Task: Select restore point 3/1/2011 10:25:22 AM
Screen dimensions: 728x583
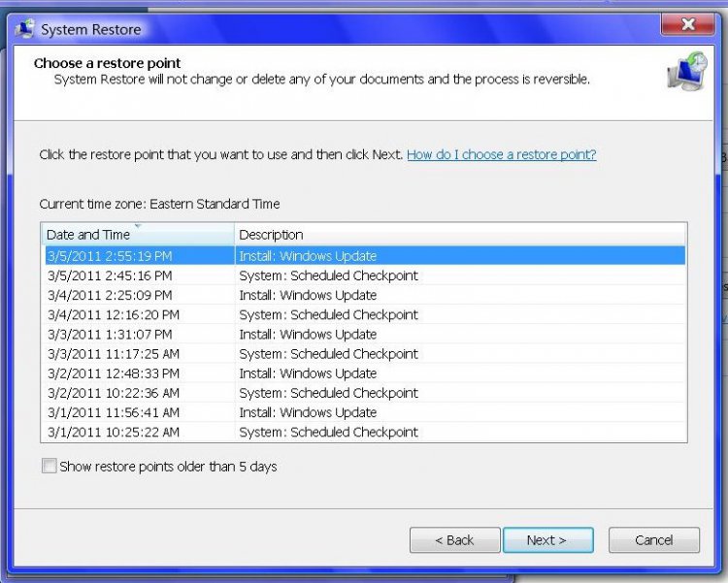Action: tap(364, 432)
